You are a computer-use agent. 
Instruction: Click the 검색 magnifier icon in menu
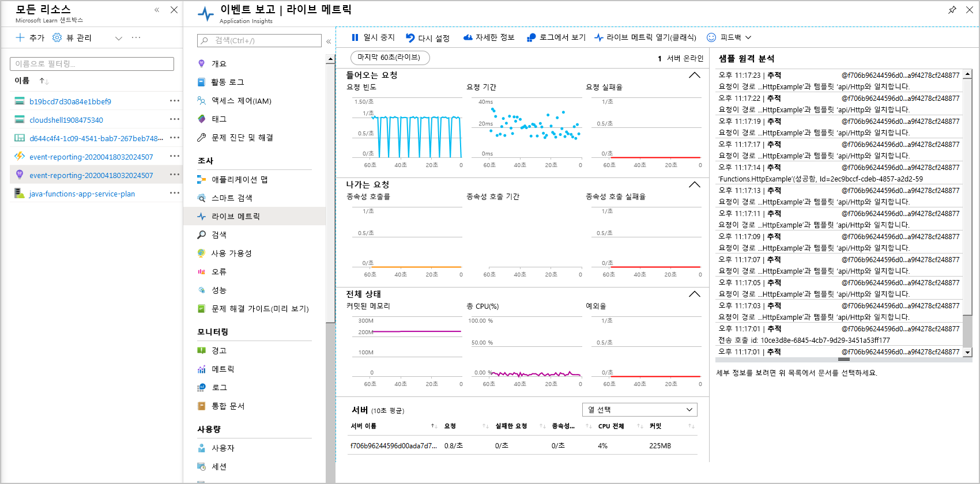201,235
